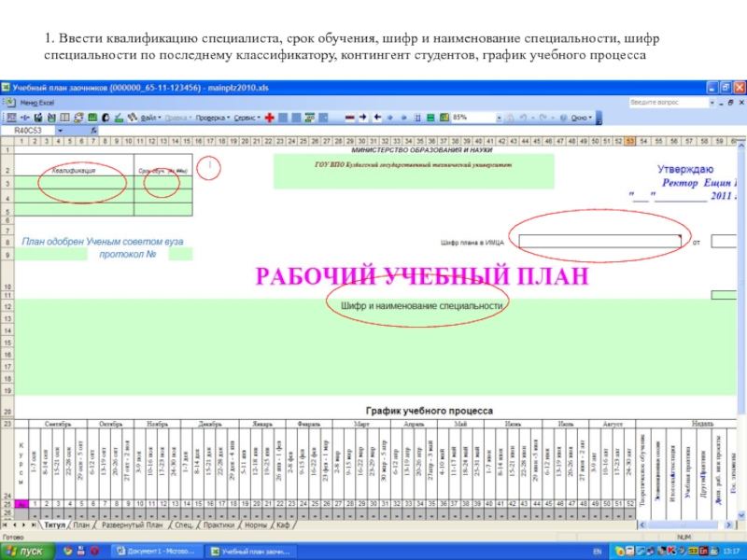The width and height of the screenshot is (747, 560).
Task: Click the blue column-layout icon in the toolbar
Action: point(416,118)
